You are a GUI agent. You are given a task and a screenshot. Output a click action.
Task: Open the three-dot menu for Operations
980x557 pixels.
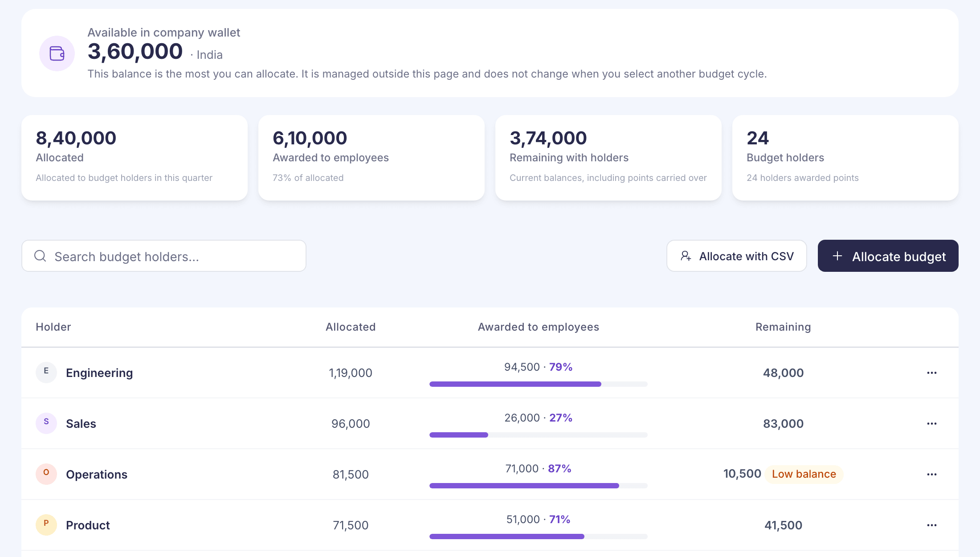point(932,474)
